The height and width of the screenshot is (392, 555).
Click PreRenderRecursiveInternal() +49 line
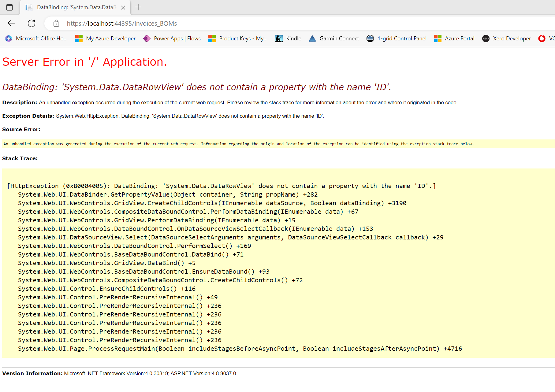tap(118, 297)
